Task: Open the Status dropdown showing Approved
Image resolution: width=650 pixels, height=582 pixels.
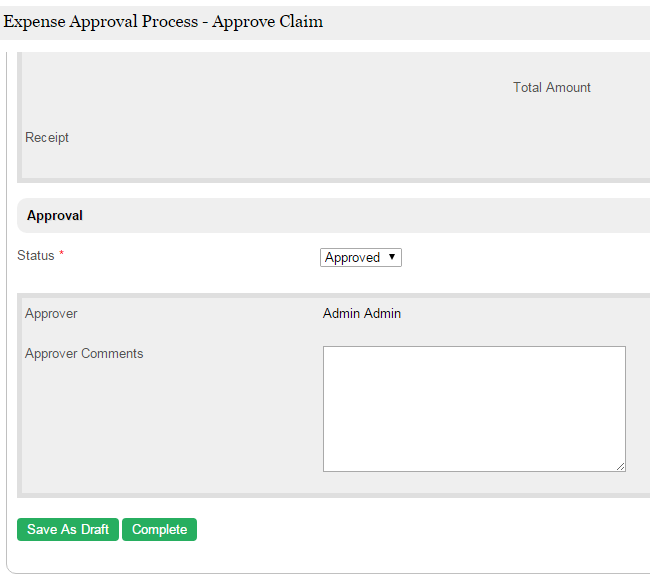Action: (360, 258)
